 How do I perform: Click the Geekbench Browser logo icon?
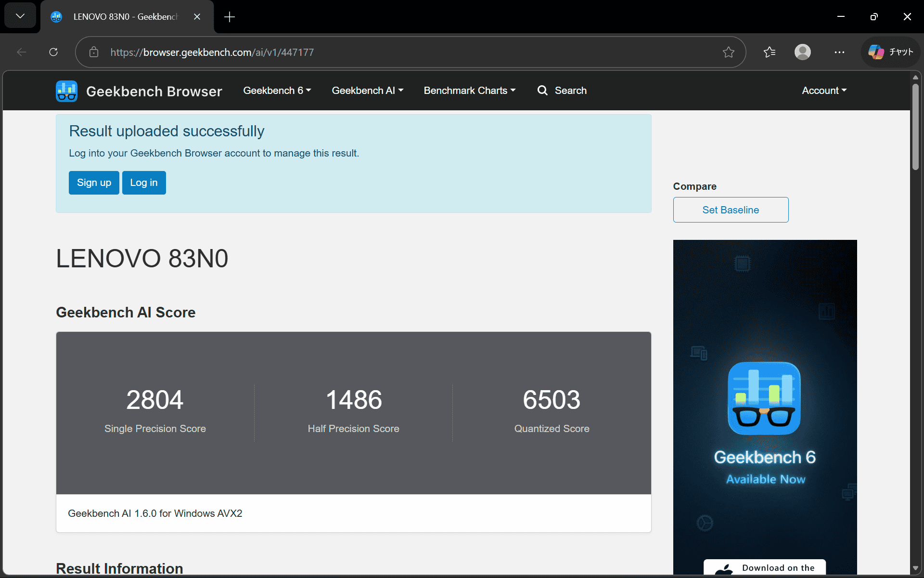(x=66, y=91)
